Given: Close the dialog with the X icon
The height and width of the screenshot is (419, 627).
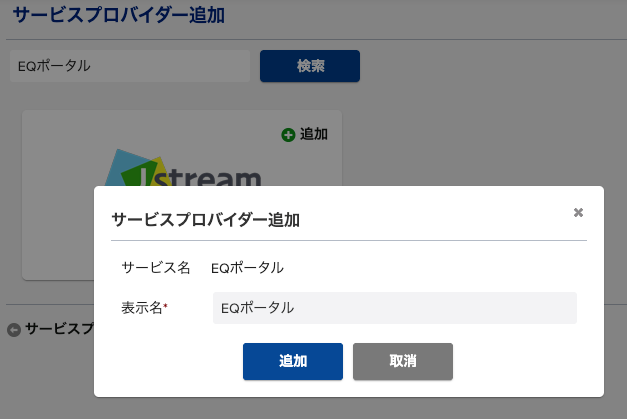Looking at the screenshot, I should [578, 212].
